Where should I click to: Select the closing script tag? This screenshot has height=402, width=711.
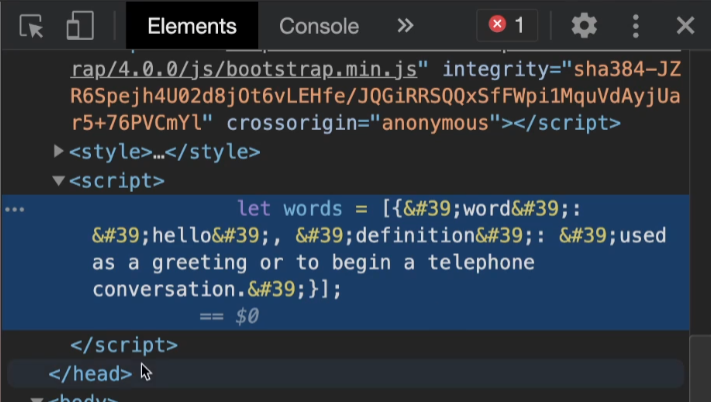124,345
